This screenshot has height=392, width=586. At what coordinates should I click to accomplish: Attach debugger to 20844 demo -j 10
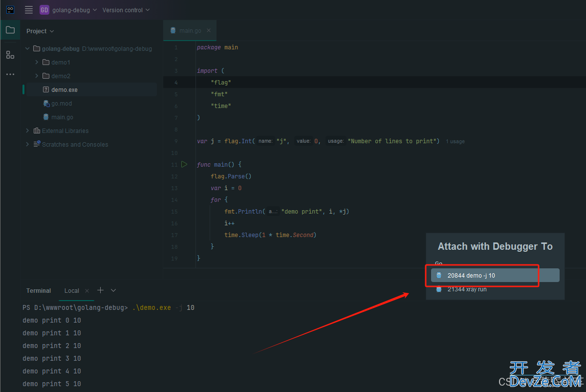(495, 275)
